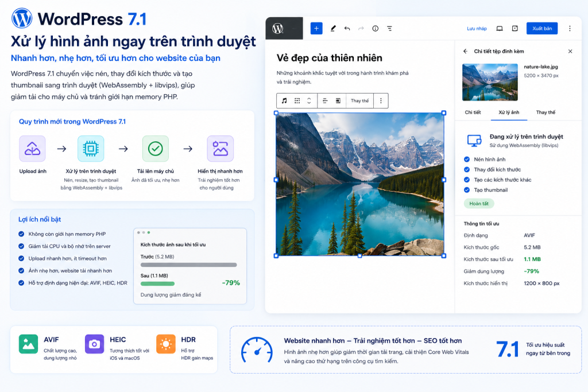Image resolution: width=588 pixels, height=392 pixels.
Task: Click the checkmark beside Giảm tải CPU và bộ nhớ
Action: tap(21, 246)
